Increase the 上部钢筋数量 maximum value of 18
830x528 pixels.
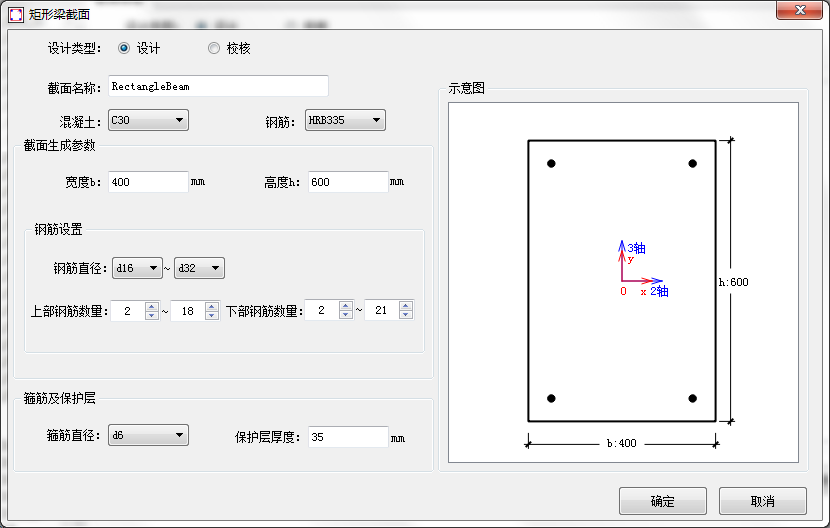pos(211,306)
